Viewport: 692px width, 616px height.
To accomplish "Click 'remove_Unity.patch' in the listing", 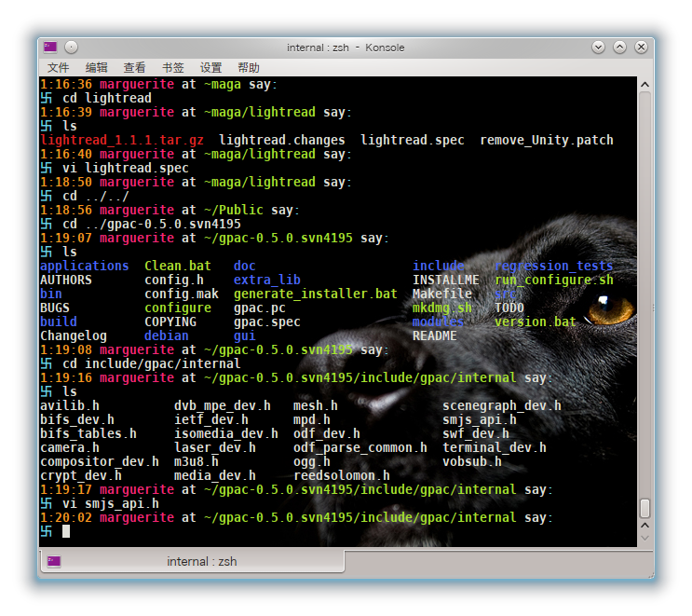I will (x=547, y=140).
